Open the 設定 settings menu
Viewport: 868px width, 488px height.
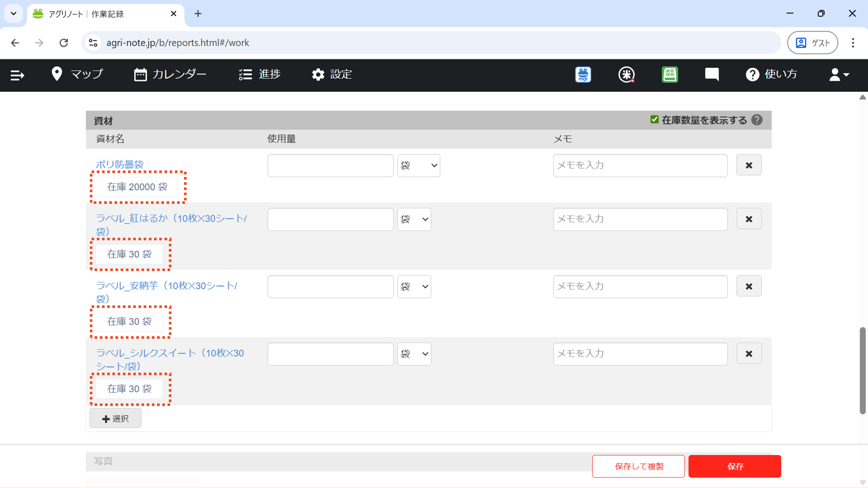click(332, 74)
